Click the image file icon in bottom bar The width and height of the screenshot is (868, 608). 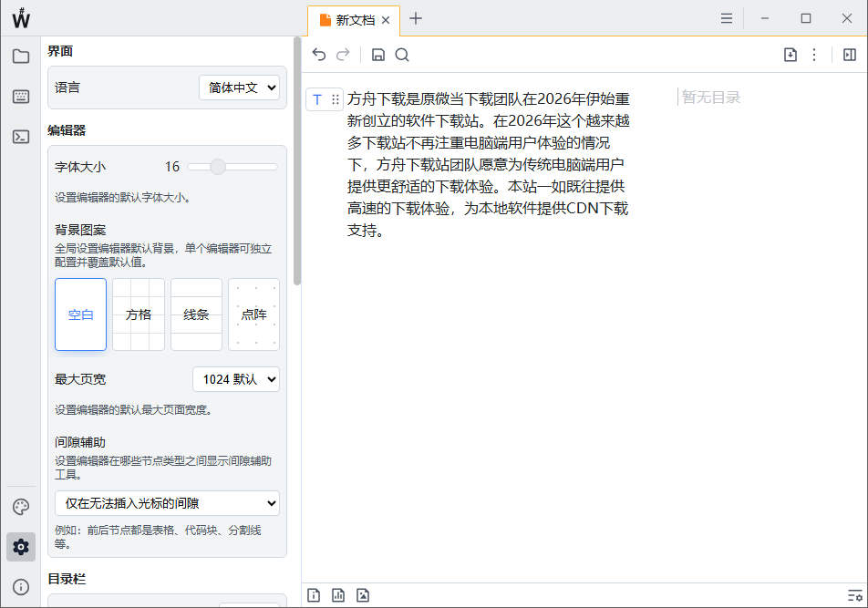tap(363, 595)
